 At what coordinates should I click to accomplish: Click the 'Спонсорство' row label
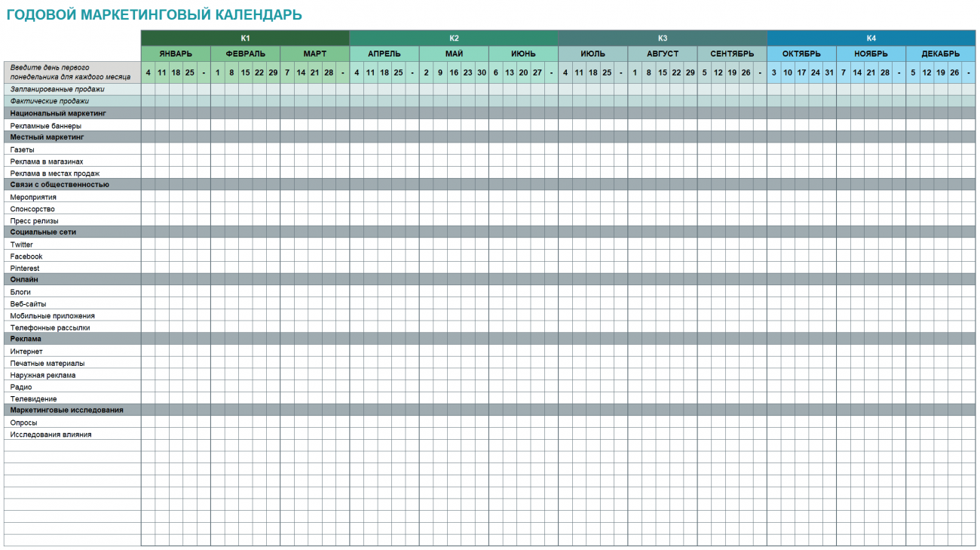(x=72, y=209)
